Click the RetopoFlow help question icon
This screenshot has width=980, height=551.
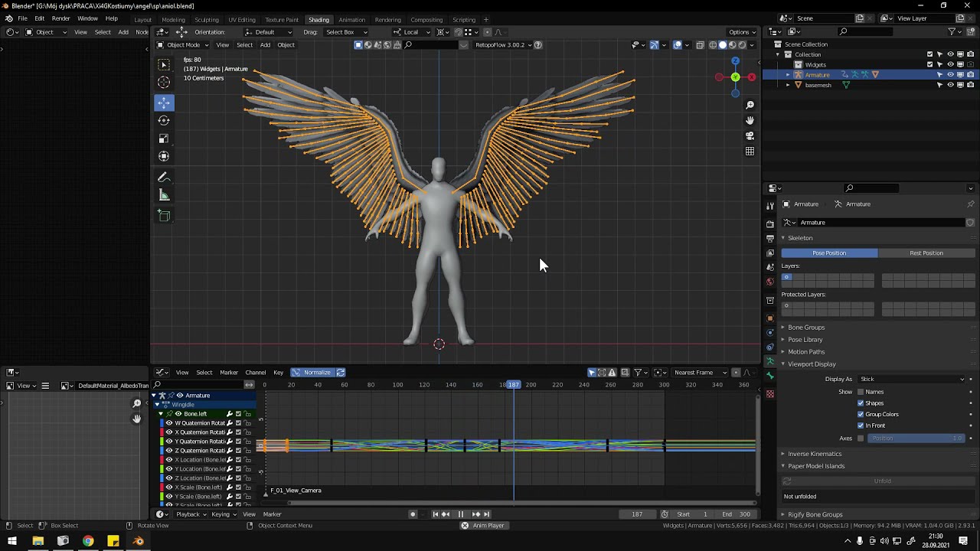coord(537,44)
